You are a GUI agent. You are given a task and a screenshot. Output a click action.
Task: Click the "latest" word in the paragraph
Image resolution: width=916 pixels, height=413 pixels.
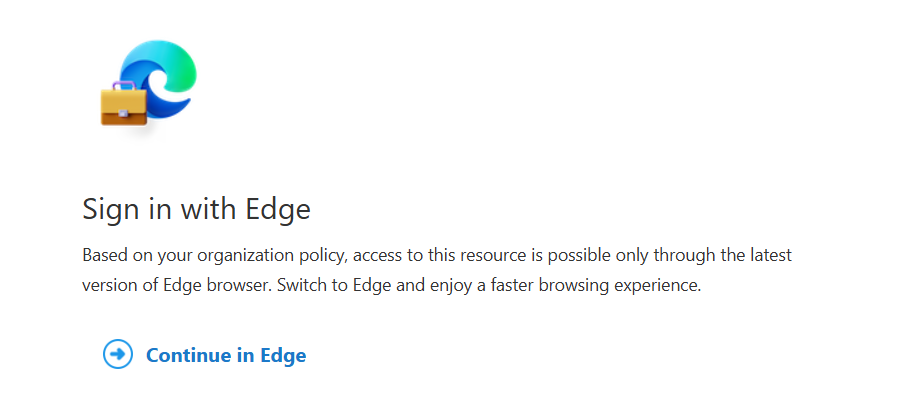click(x=767, y=255)
